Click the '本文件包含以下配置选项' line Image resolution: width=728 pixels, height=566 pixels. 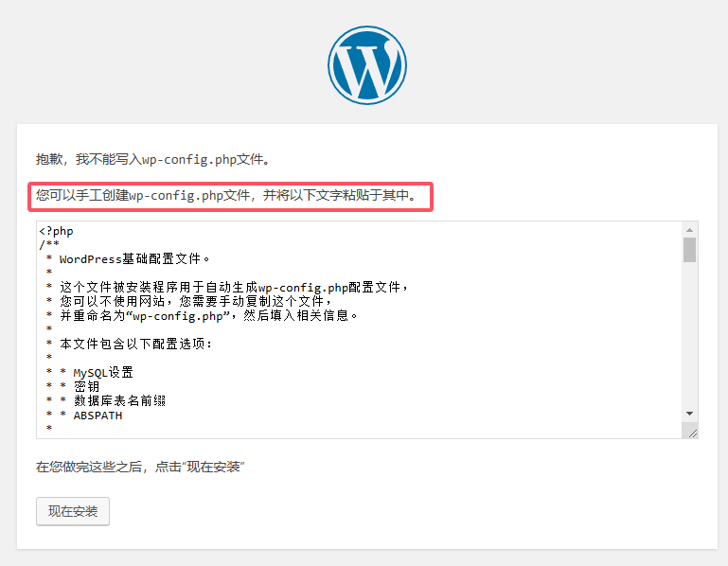coord(129,344)
